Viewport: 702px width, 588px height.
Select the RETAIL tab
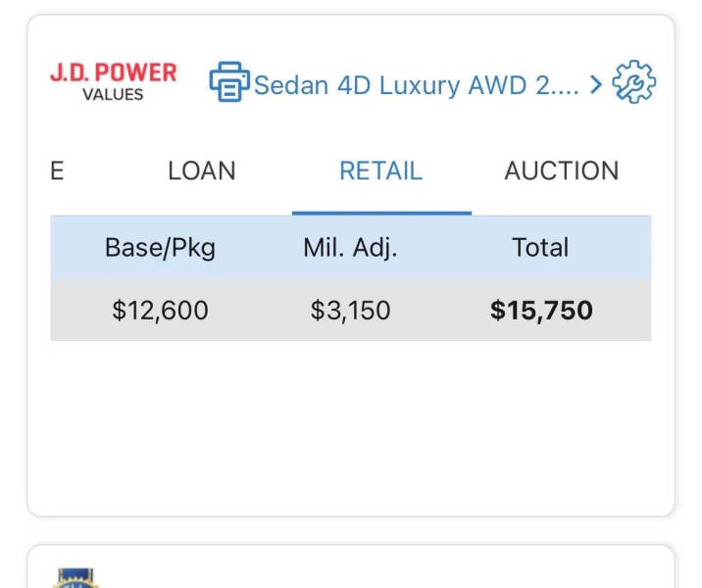coord(380,171)
